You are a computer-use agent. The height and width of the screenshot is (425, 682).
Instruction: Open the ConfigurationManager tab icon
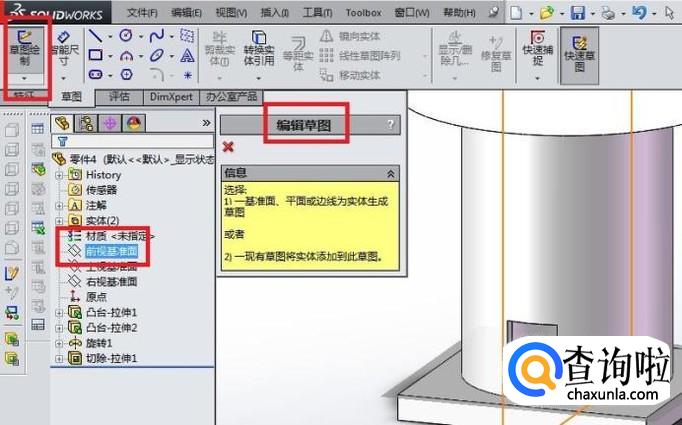[110, 124]
